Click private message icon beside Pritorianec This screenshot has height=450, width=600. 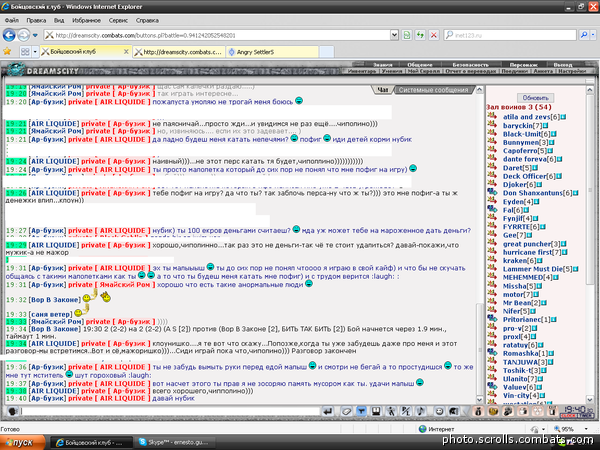[492, 318]
